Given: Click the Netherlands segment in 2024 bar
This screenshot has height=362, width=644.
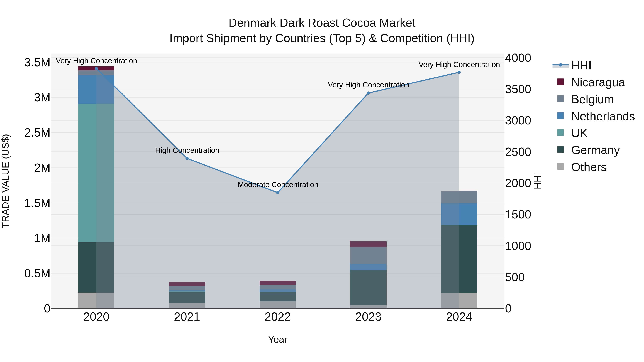Looking at the screenshot, I should coord(459,214).
